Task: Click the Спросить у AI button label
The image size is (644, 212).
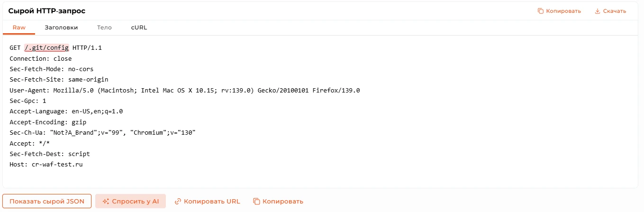Action: click(136, 201)
